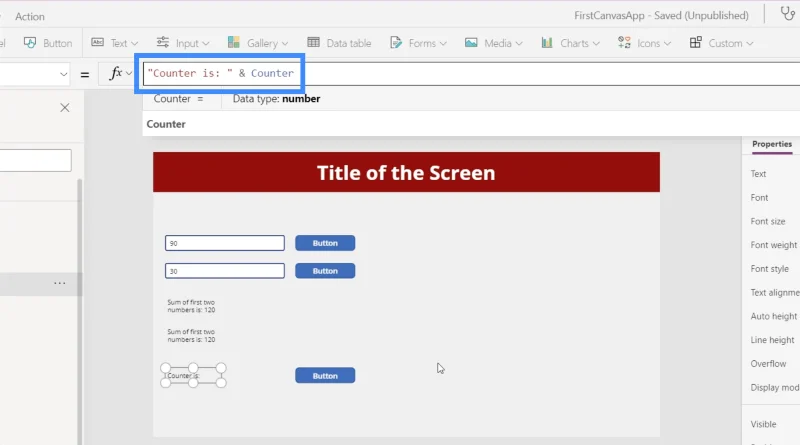Click the Button beside Counter is label

coord(325,376)
